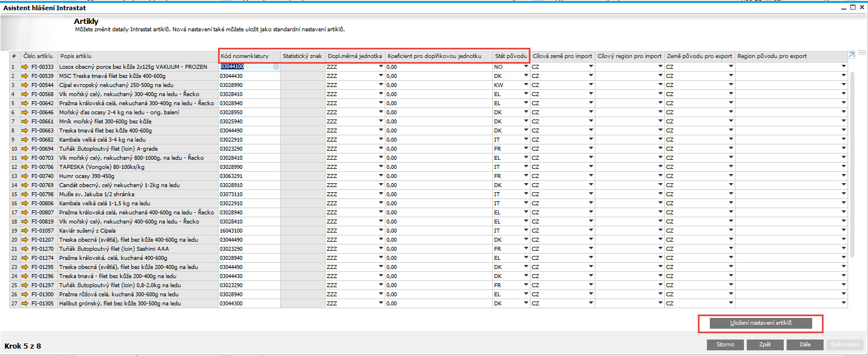The height and width of the screenshot is (356, 868).
Task: Open Region původu pro export dropdown for FI-00682
Action: (x=844, y=139)
